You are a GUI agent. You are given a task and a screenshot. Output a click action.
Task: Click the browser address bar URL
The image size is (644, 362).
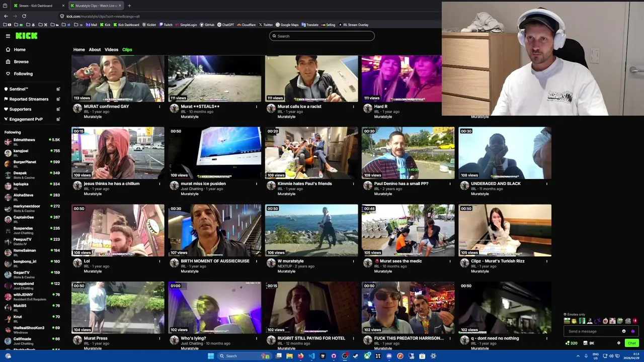(103, 16)
